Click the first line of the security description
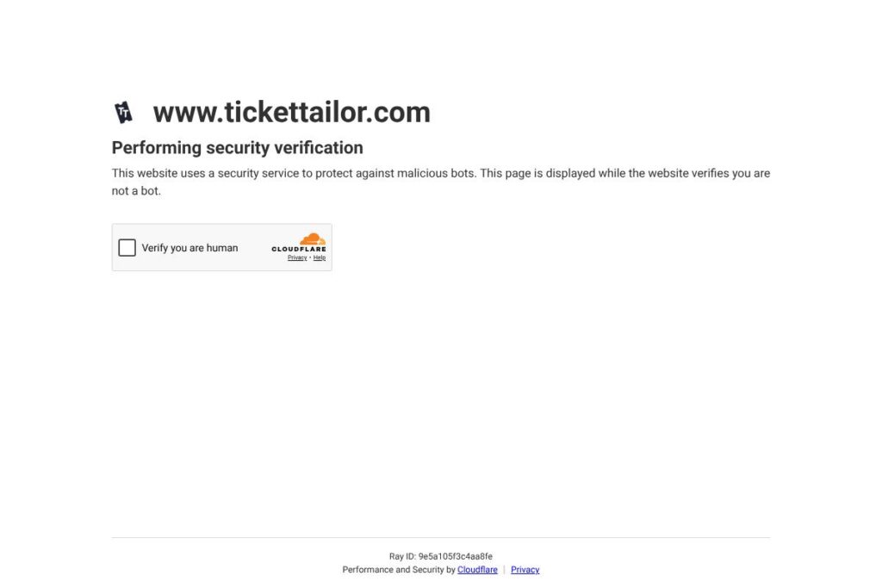 (x=441, y=173)
